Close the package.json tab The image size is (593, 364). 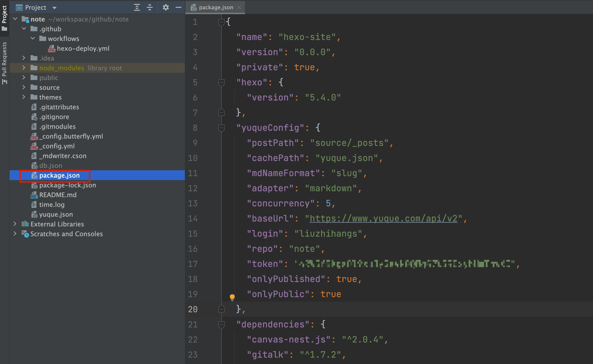pyautogui.click(x=239, y=7)
